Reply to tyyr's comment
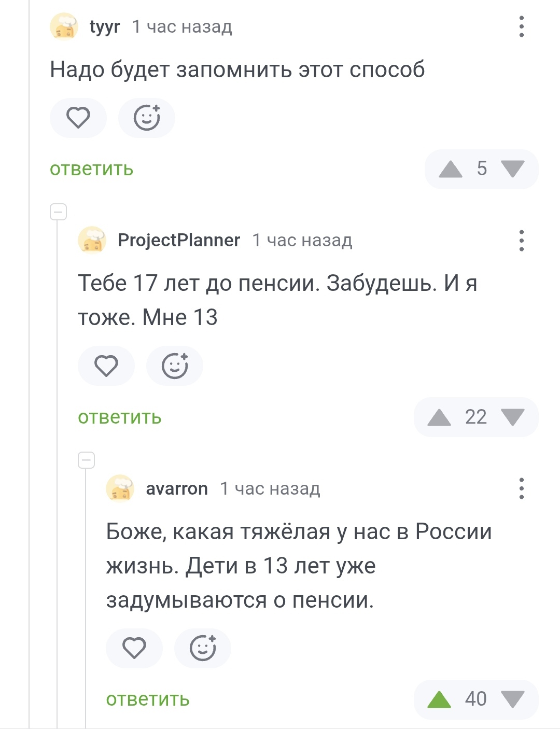Screen dimensions: 560x729 point(91,169)
